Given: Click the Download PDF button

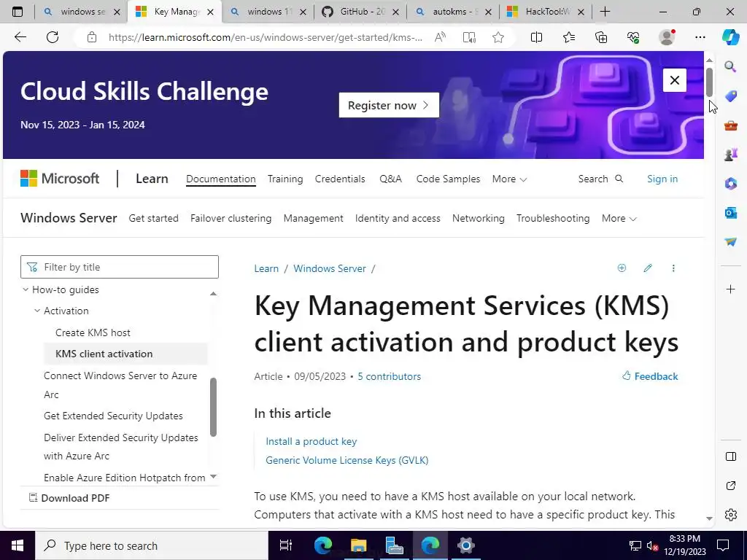Looking at the screenshot, I should pyautogui.click(x=69, y=498).
